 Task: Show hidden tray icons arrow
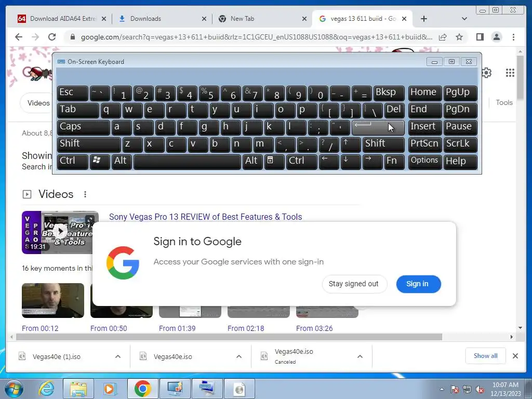pos(442,390)
